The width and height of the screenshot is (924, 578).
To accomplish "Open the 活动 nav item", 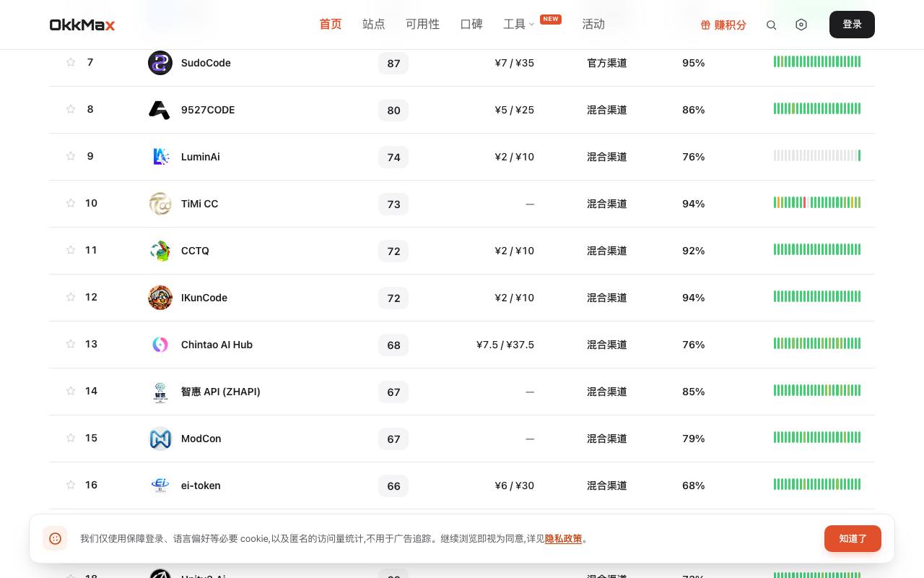I will point(593,25).
